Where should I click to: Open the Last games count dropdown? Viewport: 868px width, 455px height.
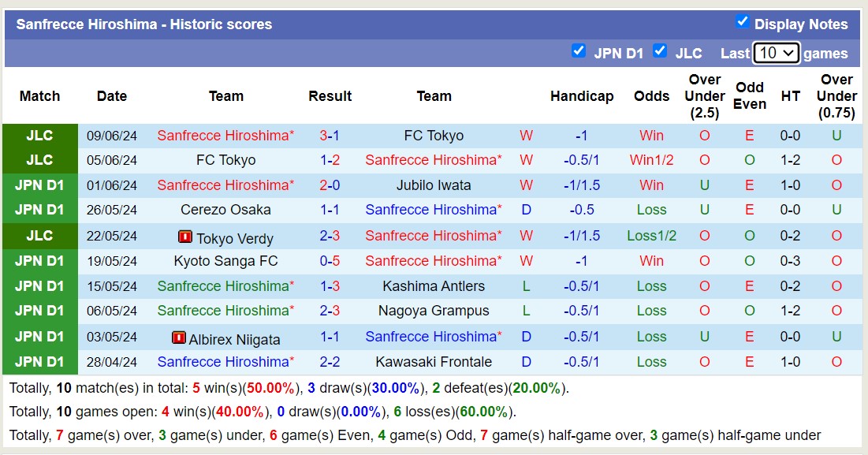click(x=777, y=53)
